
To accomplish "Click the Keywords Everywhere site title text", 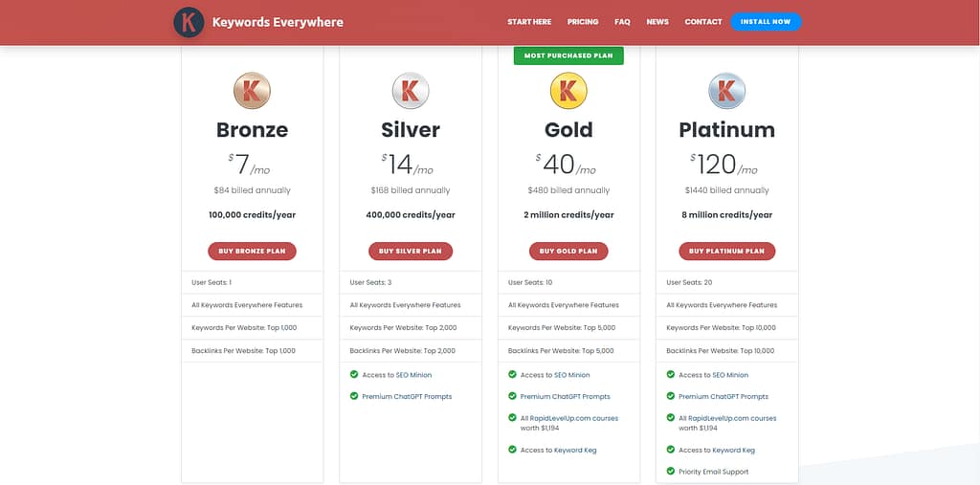I will point(278,23).
